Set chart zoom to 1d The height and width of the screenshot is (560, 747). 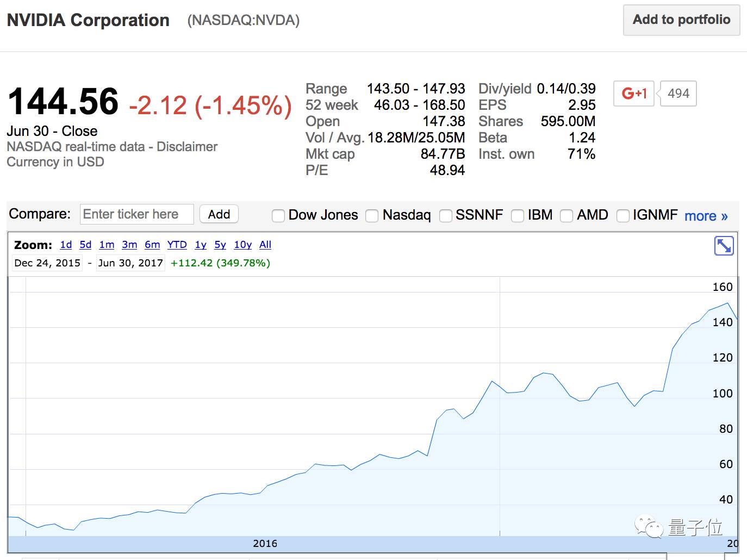tap(66, 245)
